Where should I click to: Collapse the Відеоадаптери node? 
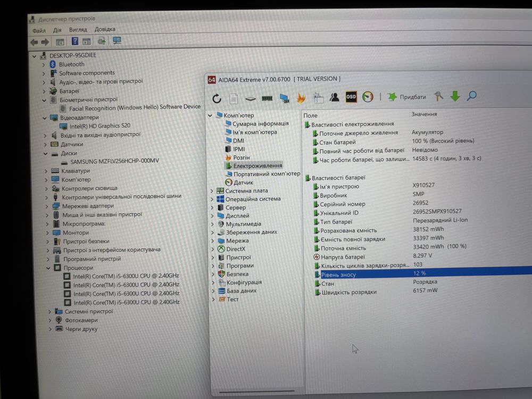click(45, 118)
